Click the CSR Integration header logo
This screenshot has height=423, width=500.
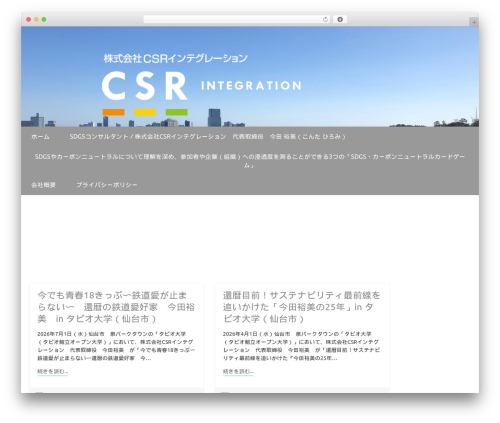[x=201, y=92]
